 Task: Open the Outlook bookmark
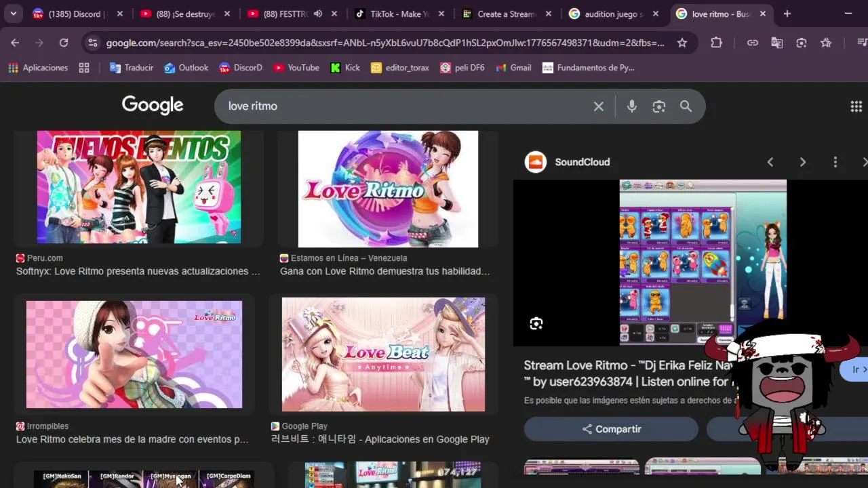[x=186, y=68]
